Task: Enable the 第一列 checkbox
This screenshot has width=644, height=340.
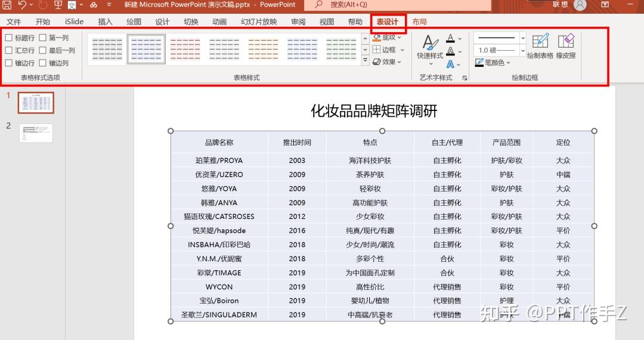Action: 43,38
